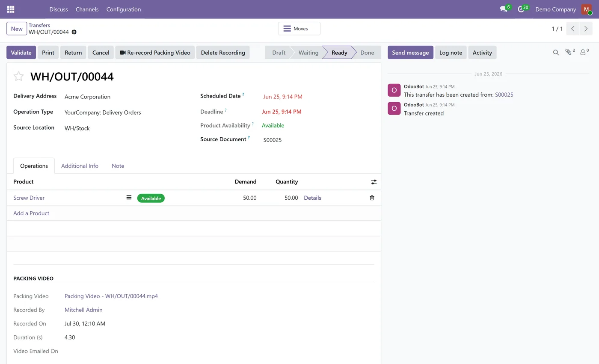The image size is (599, 364).
Task: Switch to the Operations tab
Action: 34,166
